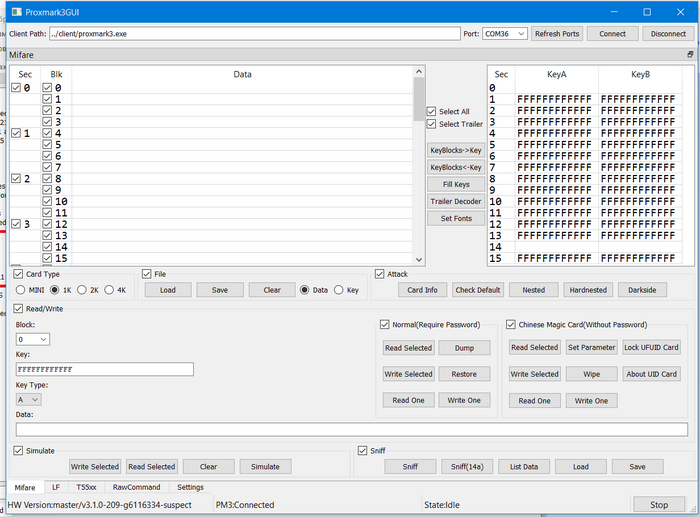The width and height of the screenshot is (700, 517).
Task: Open the COM36 port dropdown
Action: pyautogui.click(x=505, y=33)
